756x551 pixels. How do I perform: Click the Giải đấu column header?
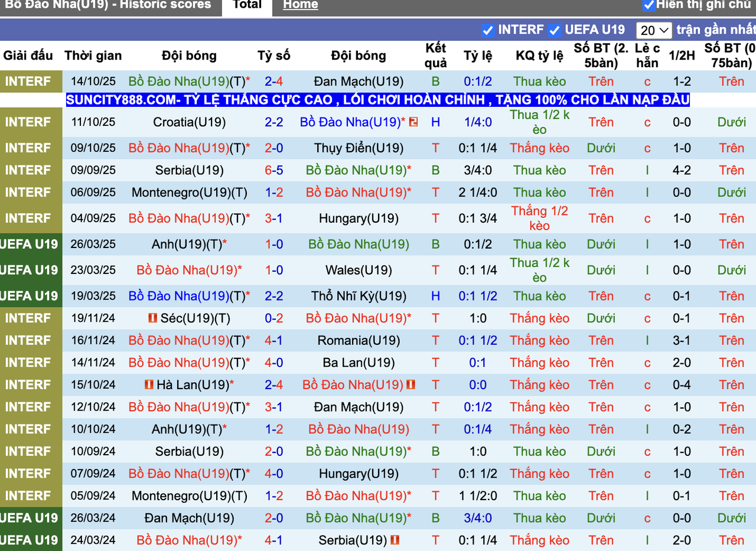click(x=28, y=56)
